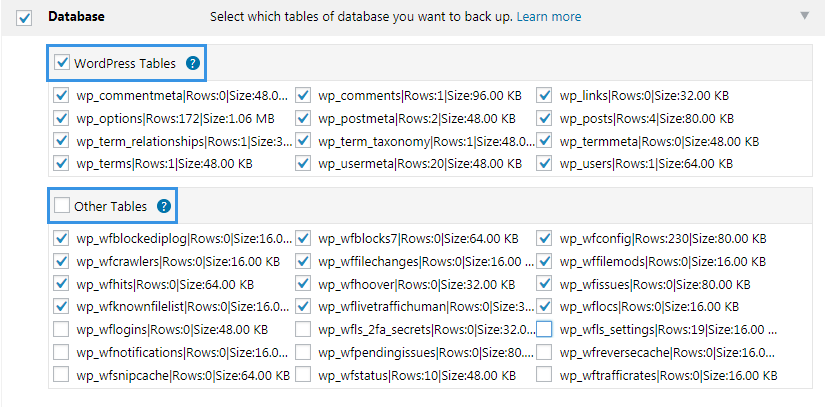Uncheck wp_wfhoover table checkbox
Screen dimensions: 825x407
(x=303, y=284)
